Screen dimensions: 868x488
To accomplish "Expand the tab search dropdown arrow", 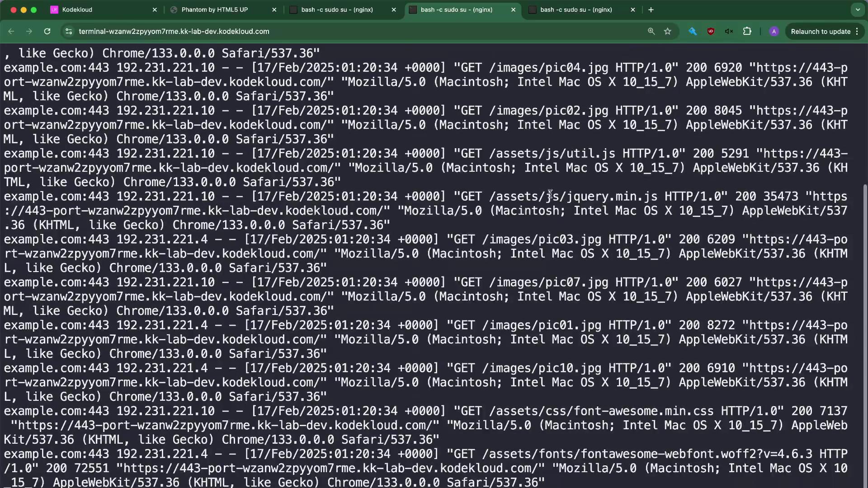I will click(858, 9).
